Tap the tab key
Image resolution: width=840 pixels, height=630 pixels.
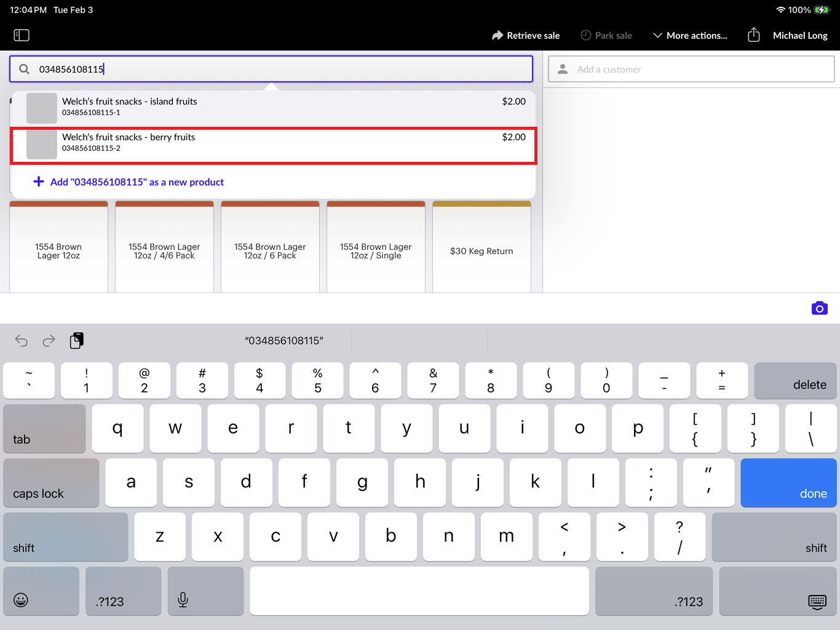coord(44,429)
